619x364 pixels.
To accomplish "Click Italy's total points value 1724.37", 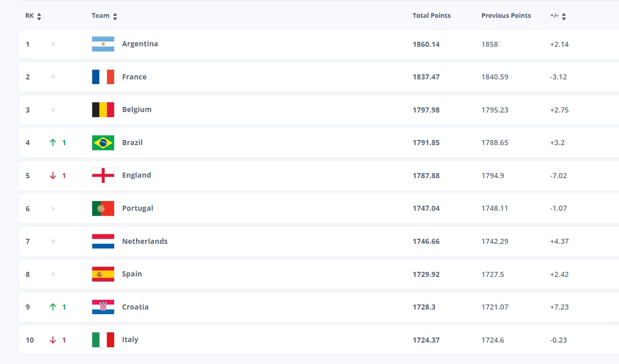I will click(x=426, y=340).
